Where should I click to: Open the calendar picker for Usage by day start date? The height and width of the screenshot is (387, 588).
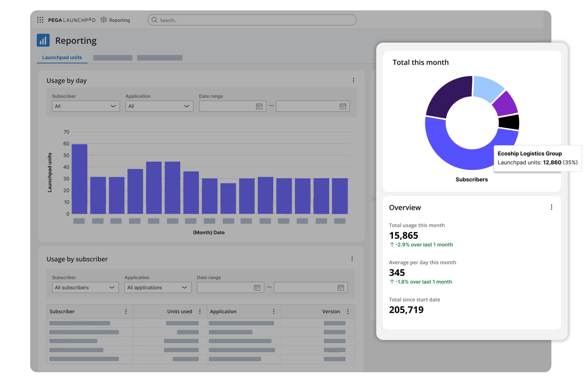pos(260,106)
